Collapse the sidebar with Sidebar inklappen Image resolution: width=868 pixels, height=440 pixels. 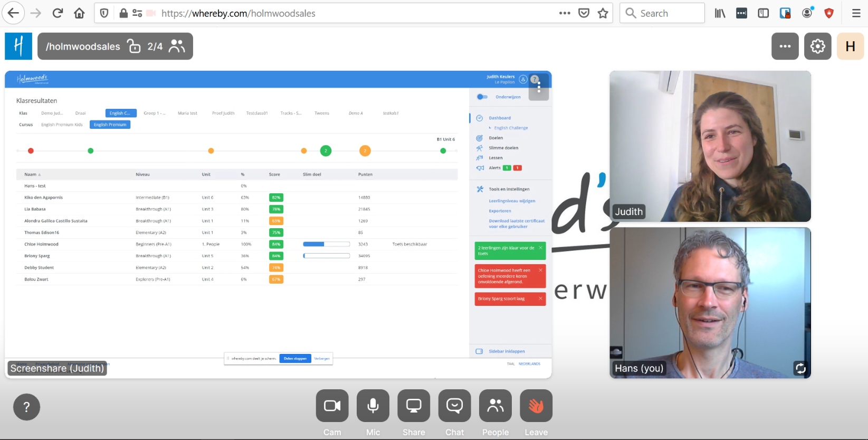click(x=507, y=351)
